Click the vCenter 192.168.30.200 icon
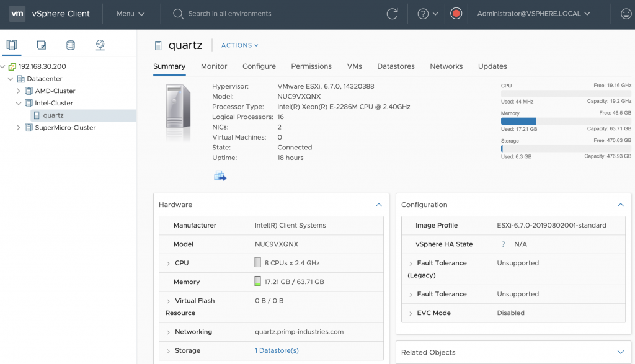635x364 pixels. point(12,66)
